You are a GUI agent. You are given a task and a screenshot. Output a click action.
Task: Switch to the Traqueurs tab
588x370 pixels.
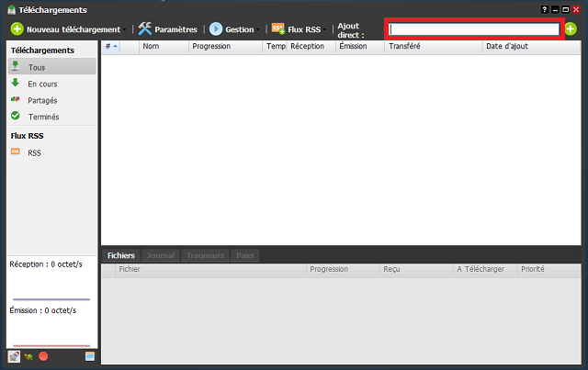pos(205,255)
